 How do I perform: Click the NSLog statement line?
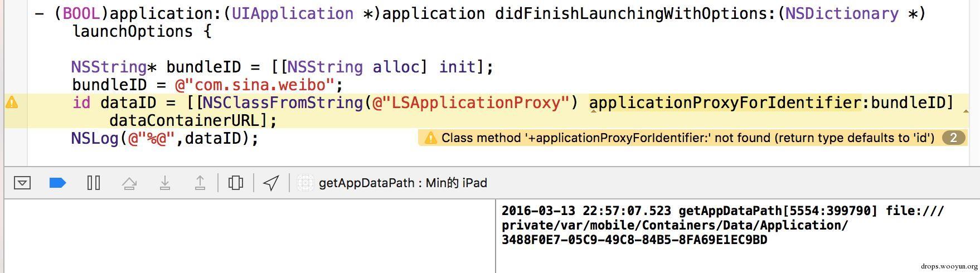point(165,138)
